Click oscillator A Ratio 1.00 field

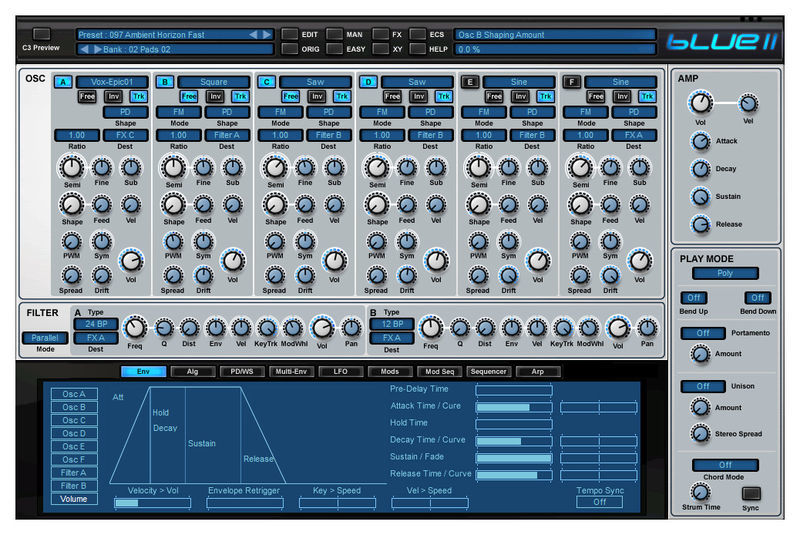tap(77, 135)
